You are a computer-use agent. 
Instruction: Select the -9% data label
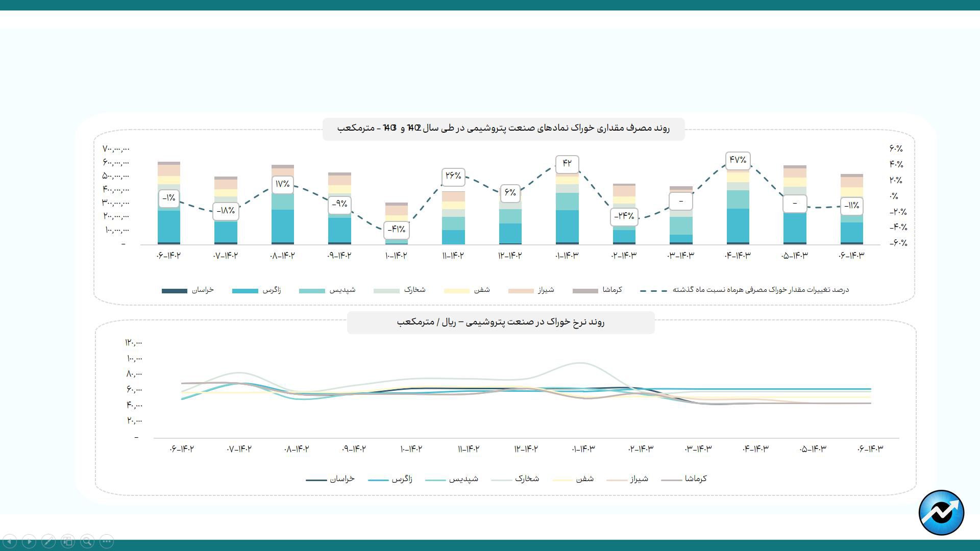click(x=339, y=205)
